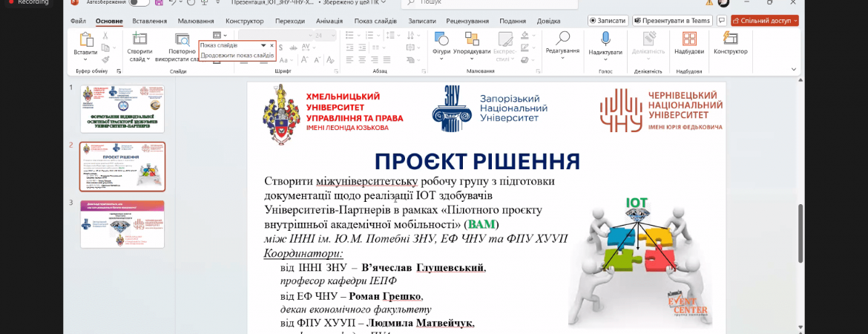Click the Редагування magnifier icon
Viewport: 868px width, 334px height.
coord(562,38)
